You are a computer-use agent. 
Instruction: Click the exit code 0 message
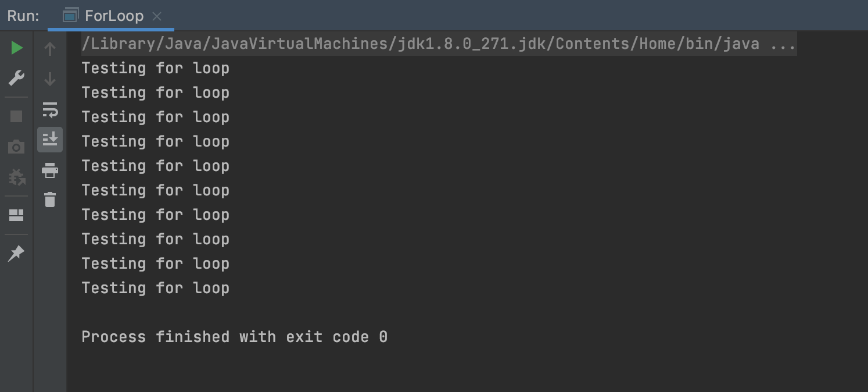point(234,336)
